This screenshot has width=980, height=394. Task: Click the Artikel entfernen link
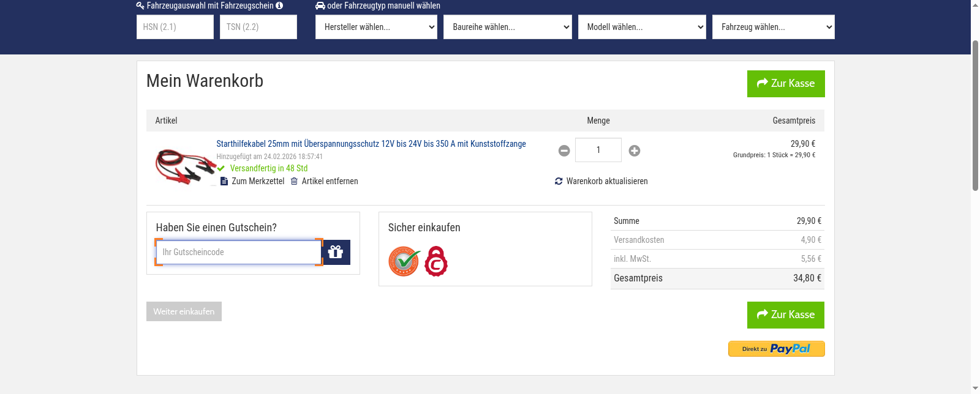click(330, 181)
